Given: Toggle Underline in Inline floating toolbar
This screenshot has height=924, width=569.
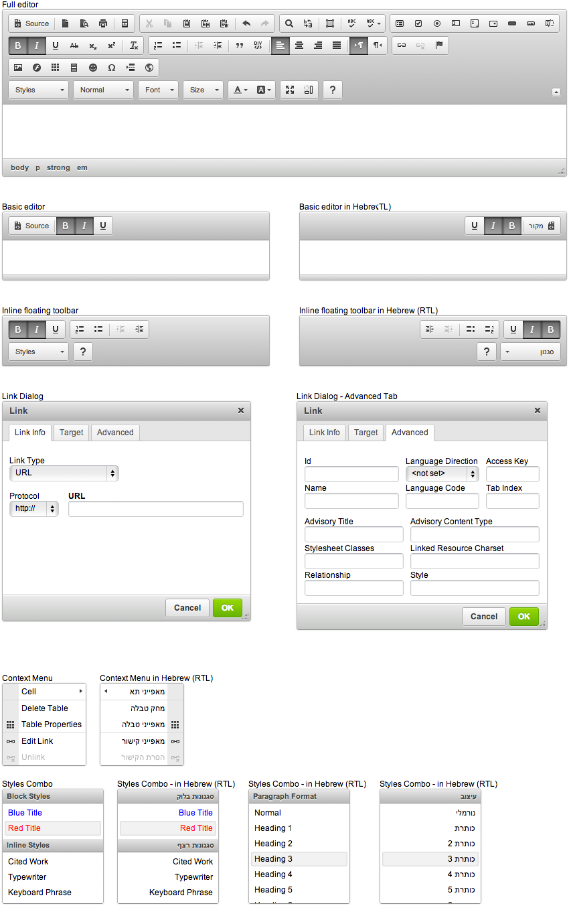Looking at the screenshot, I should [x=56, y=329].
